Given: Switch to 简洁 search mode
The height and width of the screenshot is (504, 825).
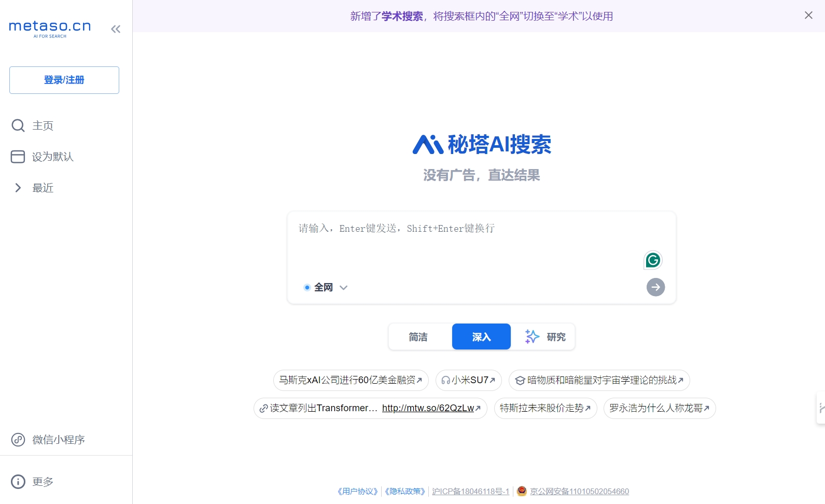Looking at the screenshot, I should 418,337.
